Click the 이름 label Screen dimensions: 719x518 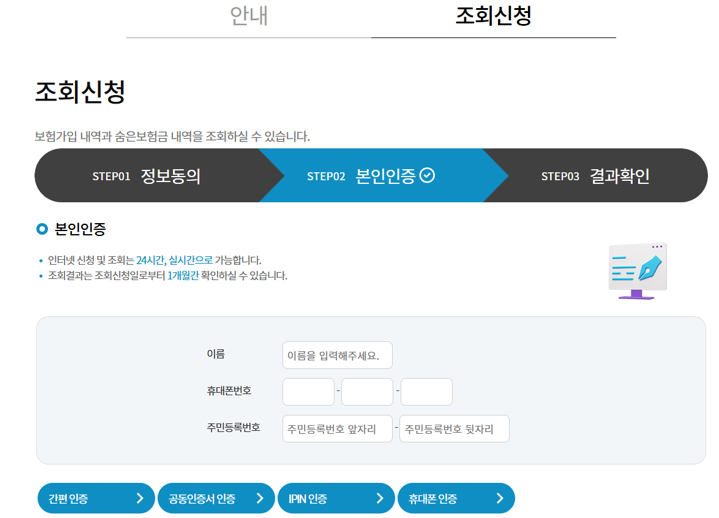click(x=216, y=354)
